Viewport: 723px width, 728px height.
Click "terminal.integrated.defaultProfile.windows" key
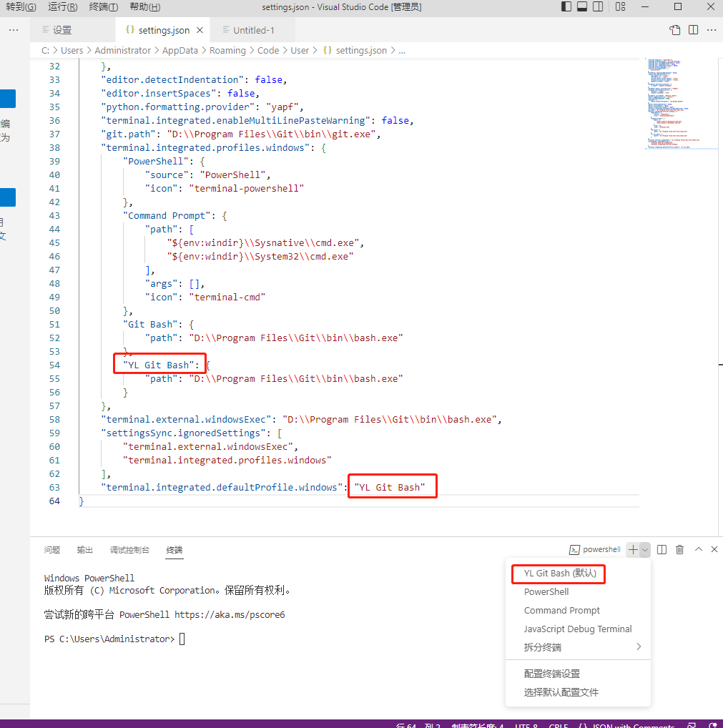click(222, 488)
